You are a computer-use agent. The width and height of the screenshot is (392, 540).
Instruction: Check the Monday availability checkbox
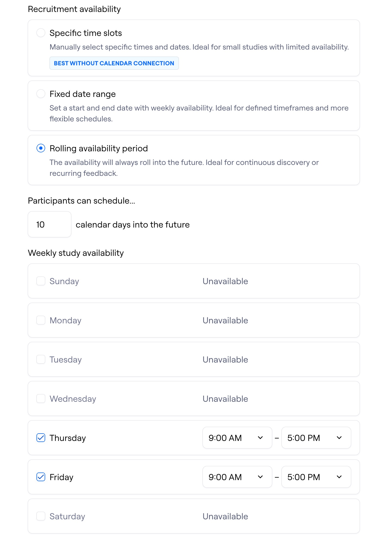(x=41, y=320)
